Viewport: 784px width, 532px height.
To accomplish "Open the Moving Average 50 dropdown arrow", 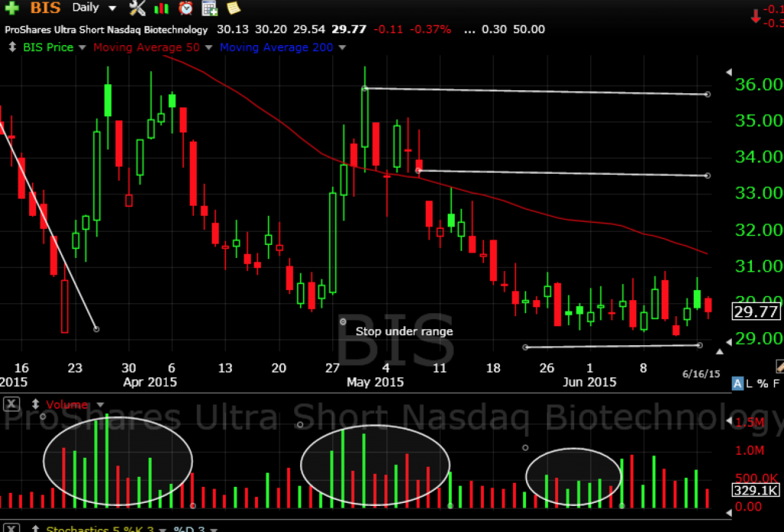I will point(208,47).
